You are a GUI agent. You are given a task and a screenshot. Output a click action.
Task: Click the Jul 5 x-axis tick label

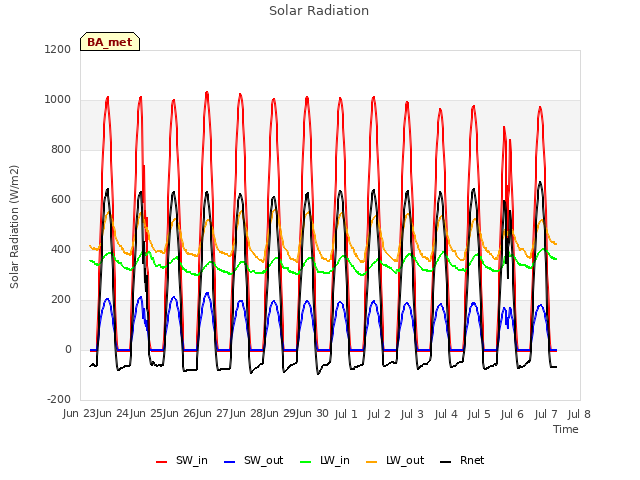[x=479, y=414]
